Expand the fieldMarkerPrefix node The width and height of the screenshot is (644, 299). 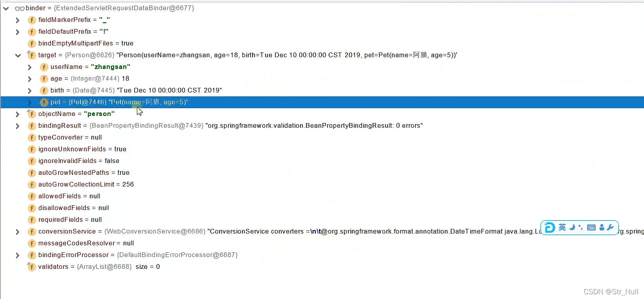[x=18, y=20]
